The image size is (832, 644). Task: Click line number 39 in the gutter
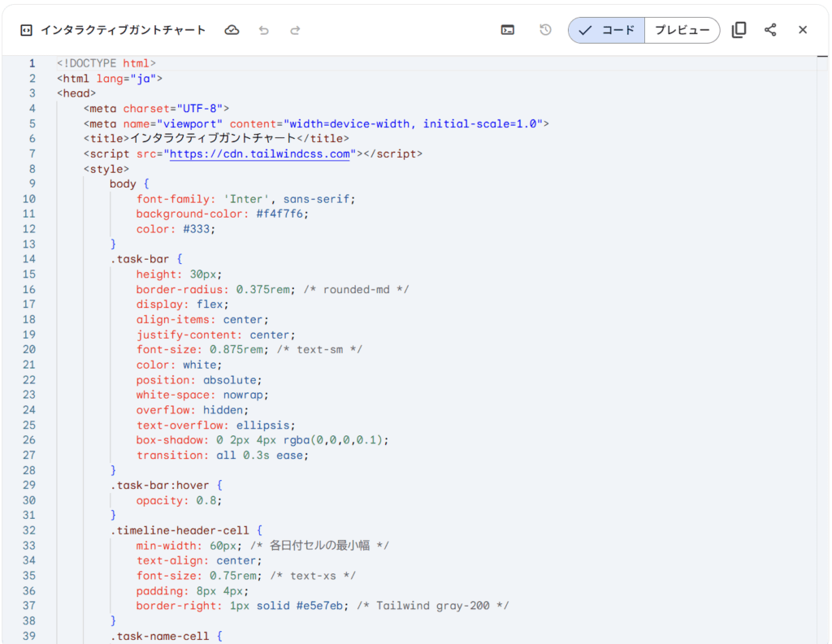pyautogui.click(x=28, y=636)
